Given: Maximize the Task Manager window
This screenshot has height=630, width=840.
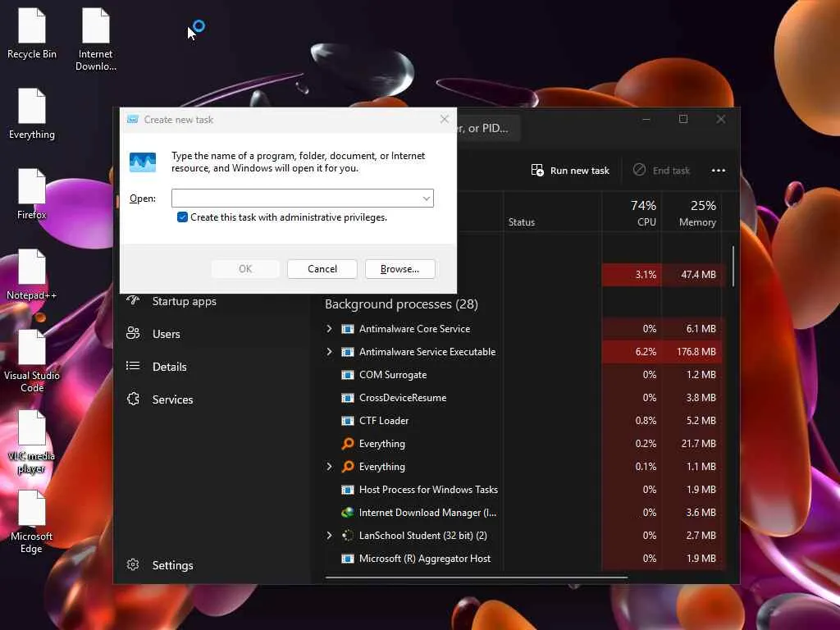Looking at the screenshot, I should click(x=683, y=119).
